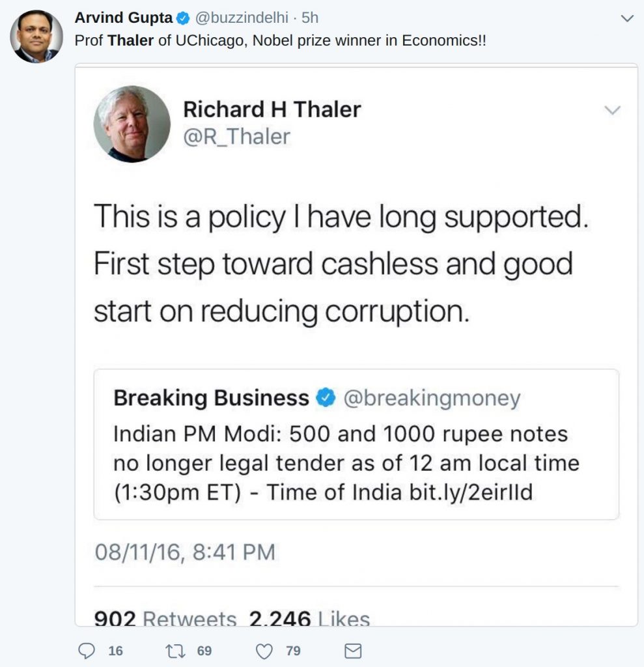644x667 pixels.
Task: View the 902 Retweets count
Action: [x=165, y=617]
